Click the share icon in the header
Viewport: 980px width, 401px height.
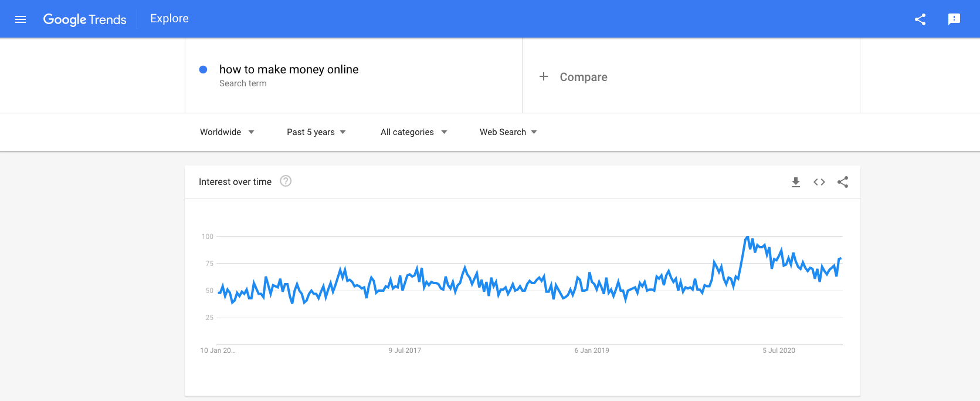coord(920,19)
